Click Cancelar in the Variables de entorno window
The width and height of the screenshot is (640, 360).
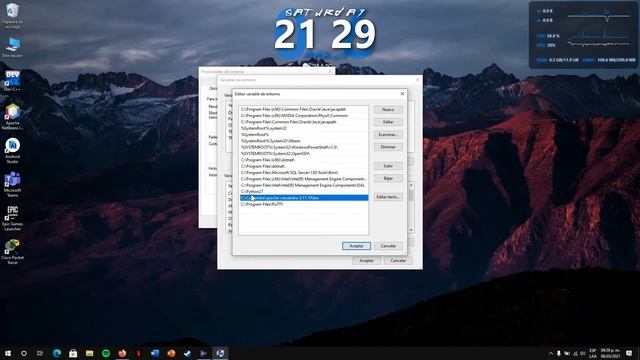398,260
